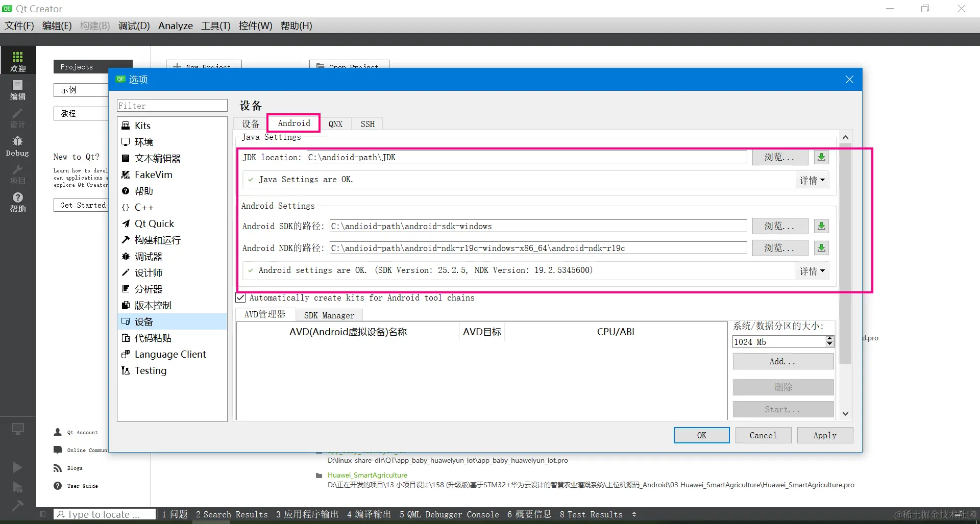This screenshot has height=524, width=980.
Task: Select 调试器 category in options
Action: pos(172,256)
